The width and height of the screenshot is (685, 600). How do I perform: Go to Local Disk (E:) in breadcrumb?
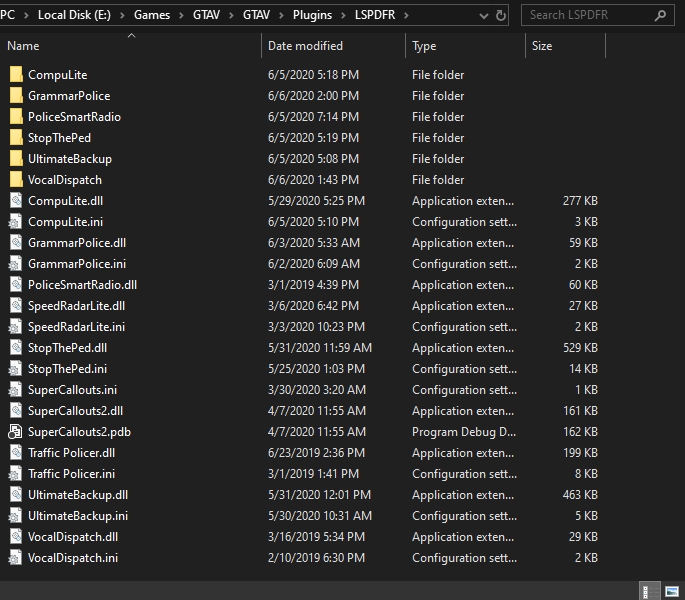74,15
